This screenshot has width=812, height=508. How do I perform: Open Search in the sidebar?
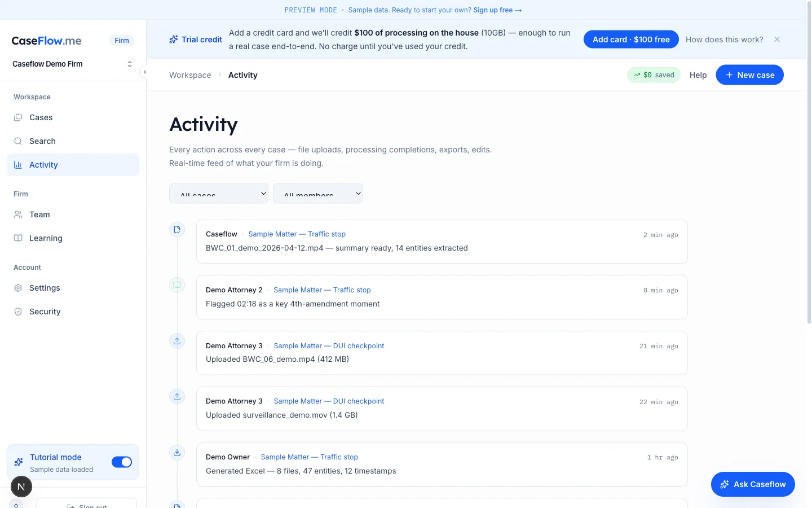(x=73, y=141)
